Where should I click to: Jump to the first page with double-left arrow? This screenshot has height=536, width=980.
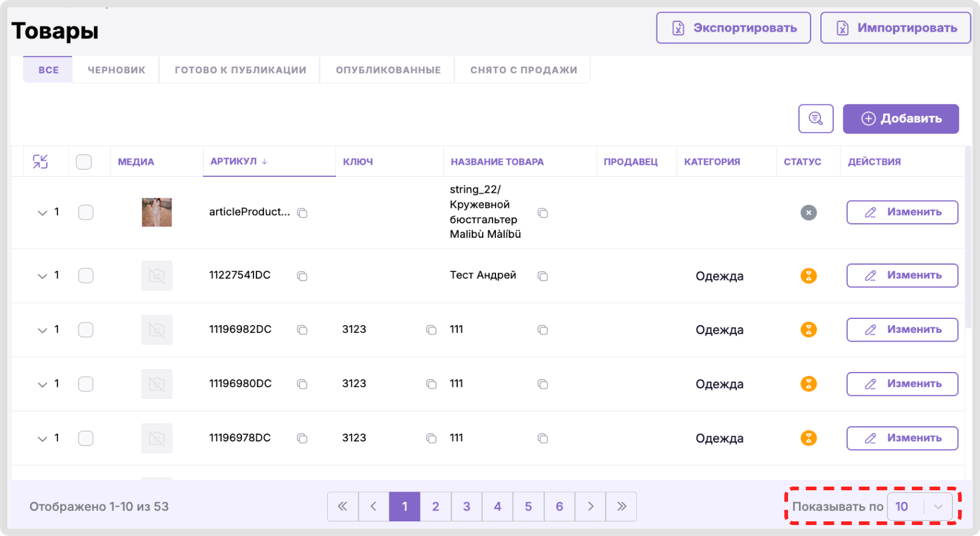(x=343, y=507)
